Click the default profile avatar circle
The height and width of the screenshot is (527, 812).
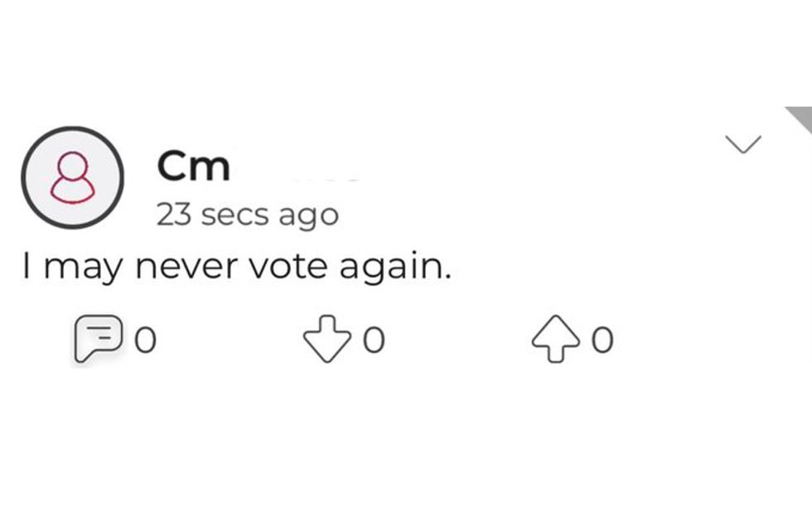pos(73,177)
